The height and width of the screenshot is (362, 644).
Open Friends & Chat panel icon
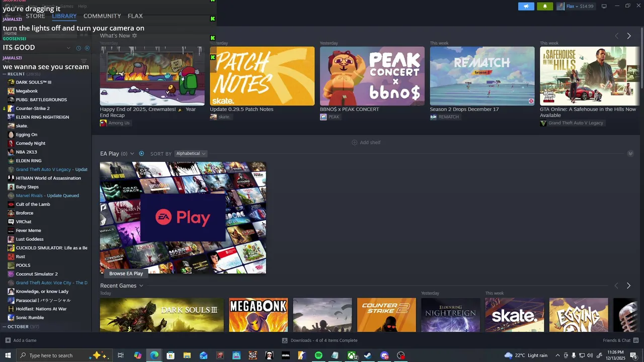coord(636,340)
